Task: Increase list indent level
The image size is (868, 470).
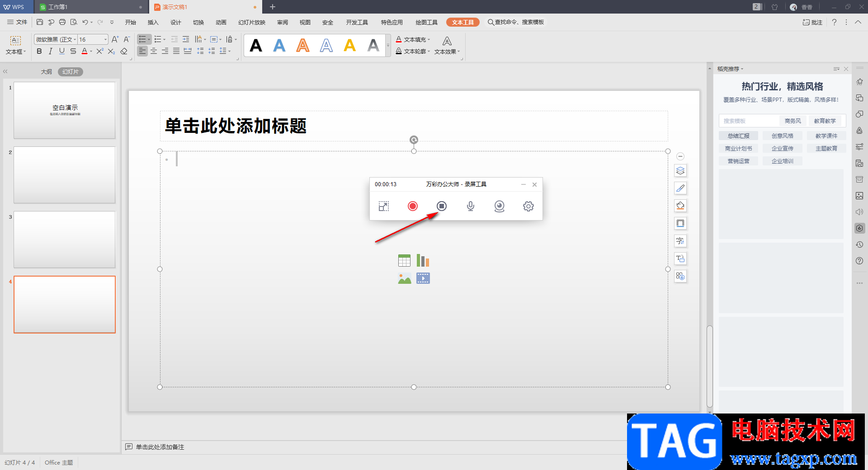Action: pyautogui.click(x=186, y=39)
